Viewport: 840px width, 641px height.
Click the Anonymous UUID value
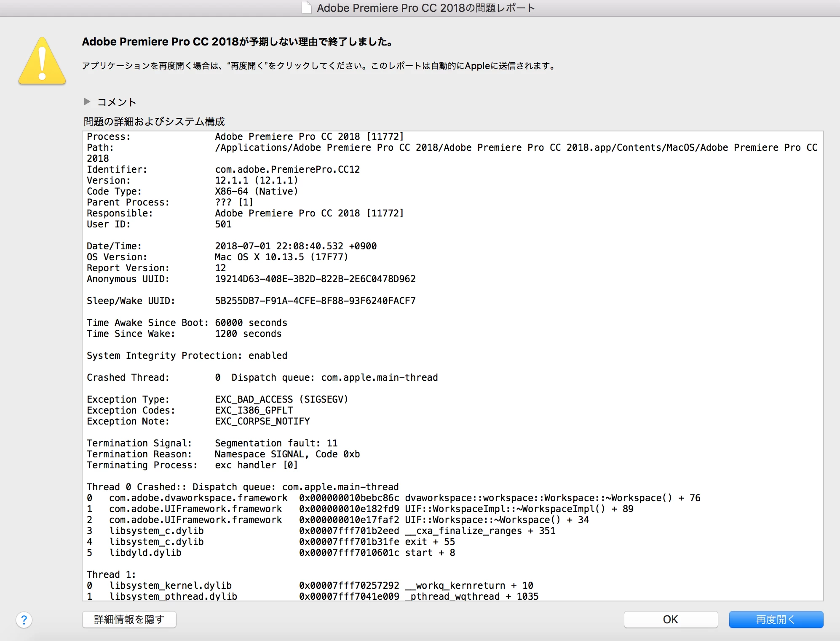click(x=315, y=279)
